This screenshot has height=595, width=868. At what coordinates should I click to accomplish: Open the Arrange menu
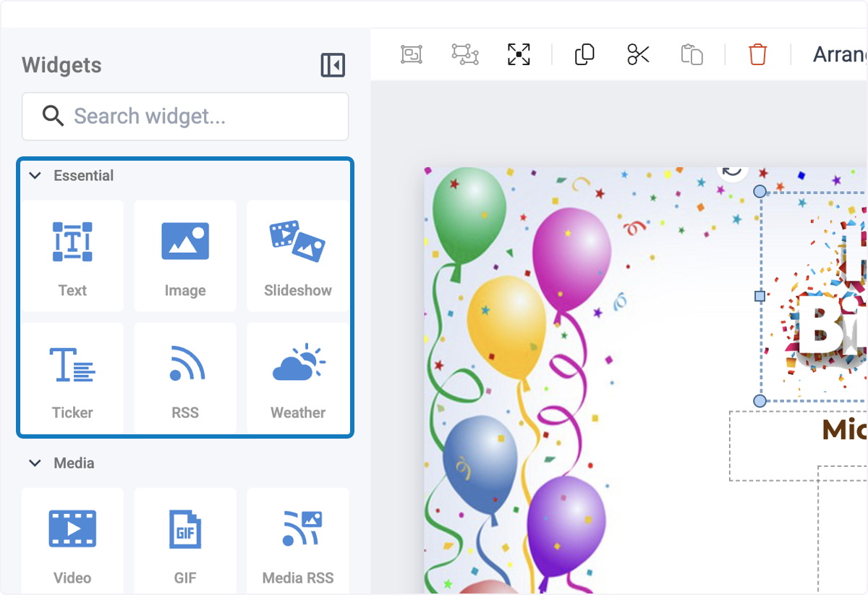[x=840, y=54]
